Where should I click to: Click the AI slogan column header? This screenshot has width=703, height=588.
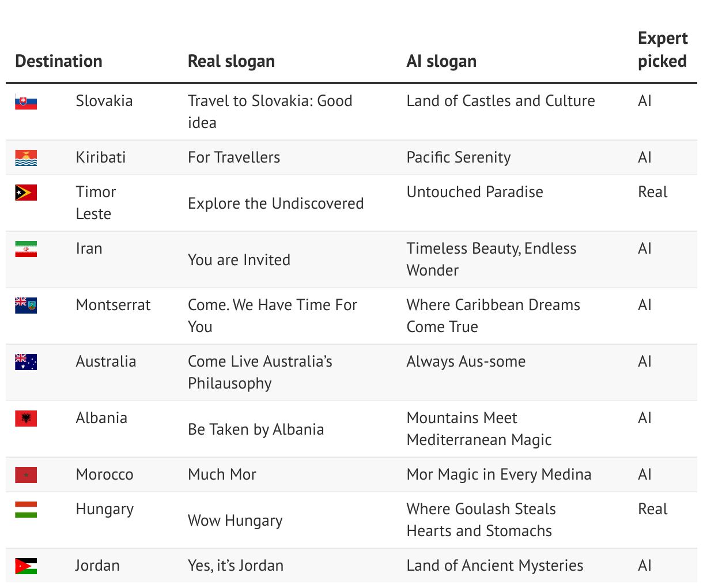tap(441, 61)
